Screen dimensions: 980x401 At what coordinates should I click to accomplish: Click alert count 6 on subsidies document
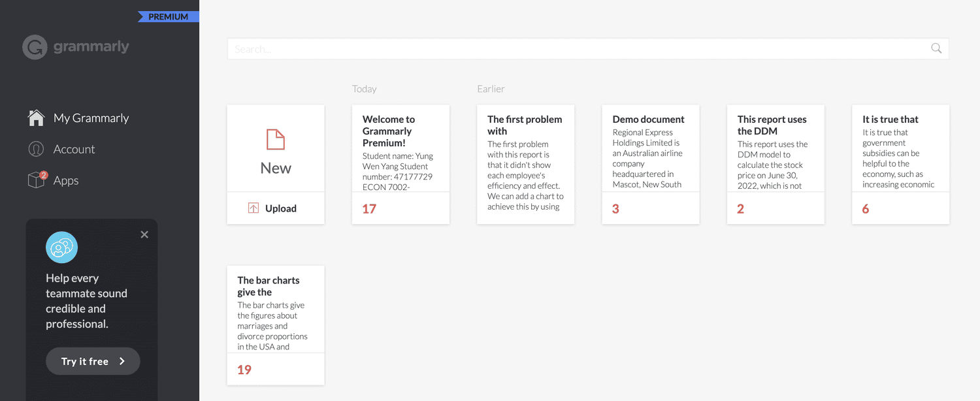(x=866, y=209)
